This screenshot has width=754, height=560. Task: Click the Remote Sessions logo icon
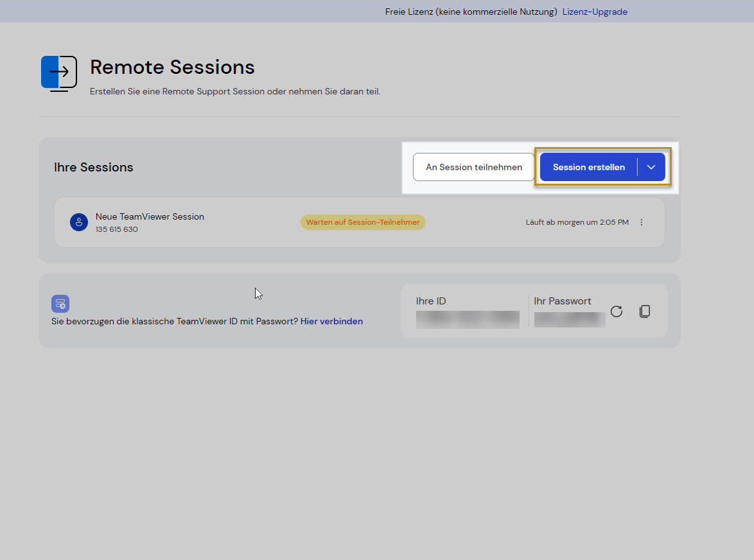click(59, 74)
